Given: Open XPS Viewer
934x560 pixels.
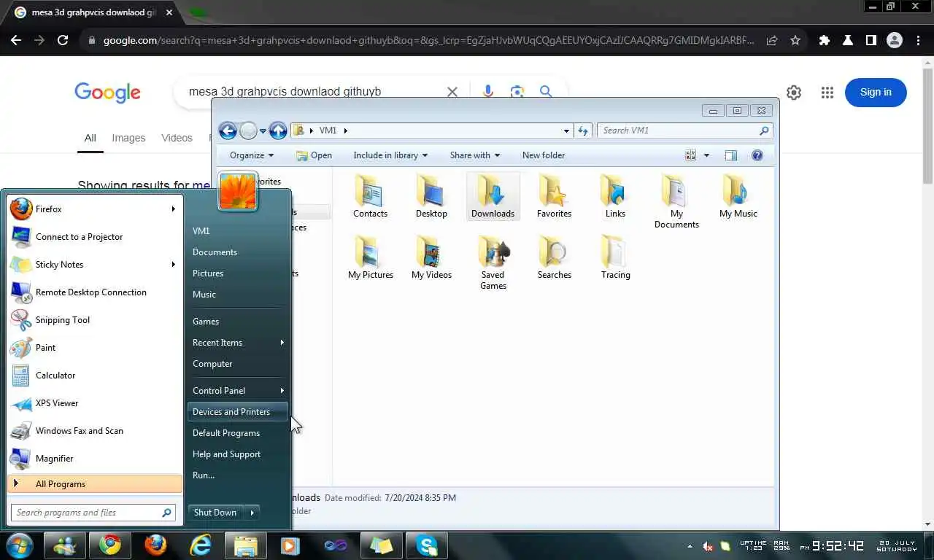Looking at the screenshot, I should click(x=93, y=403).
